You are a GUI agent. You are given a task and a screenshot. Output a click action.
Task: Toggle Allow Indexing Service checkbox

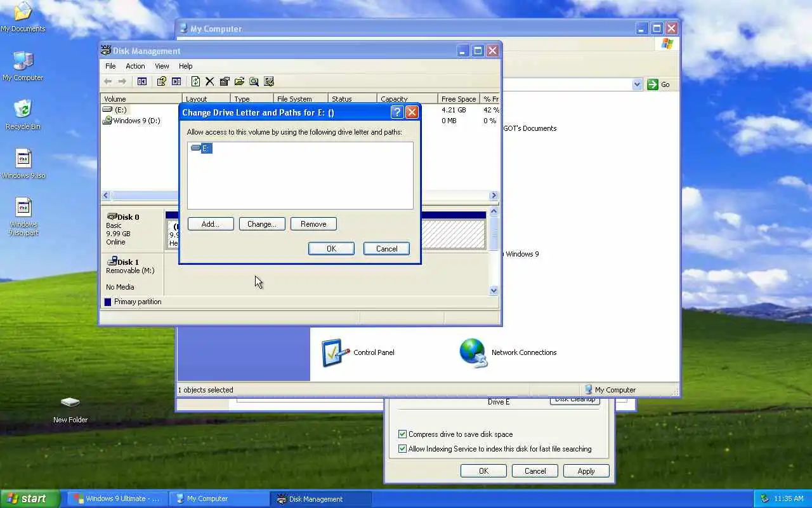click(x=402, y=449)
